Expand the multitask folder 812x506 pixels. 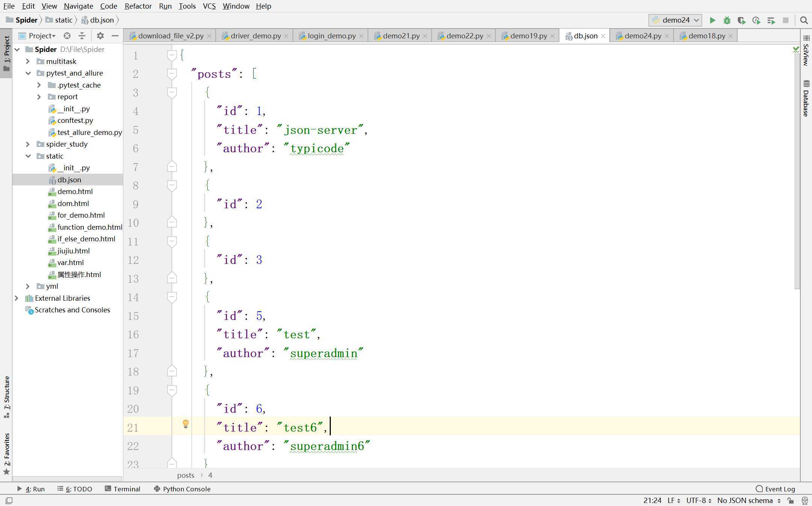(x=28, y=61)
